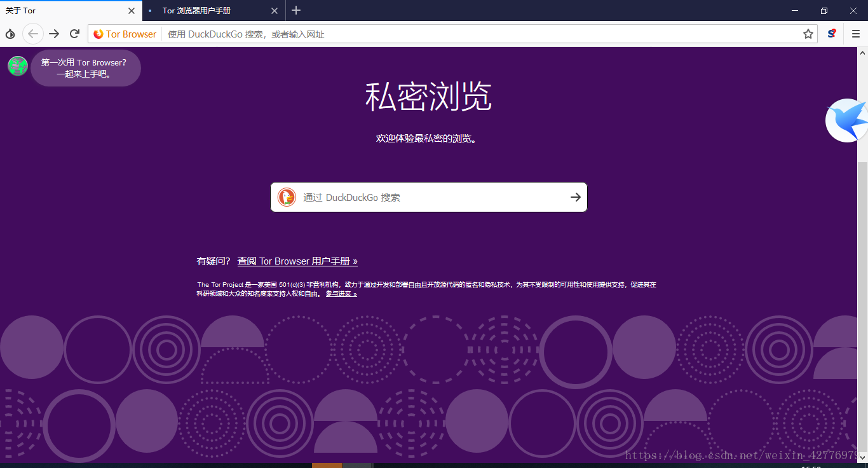Click the green onboarding globe icon

18,66
